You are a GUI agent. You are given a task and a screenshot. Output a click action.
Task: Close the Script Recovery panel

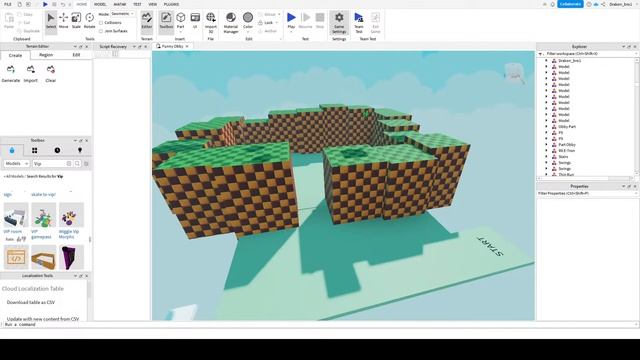click(x=145, y=47)
